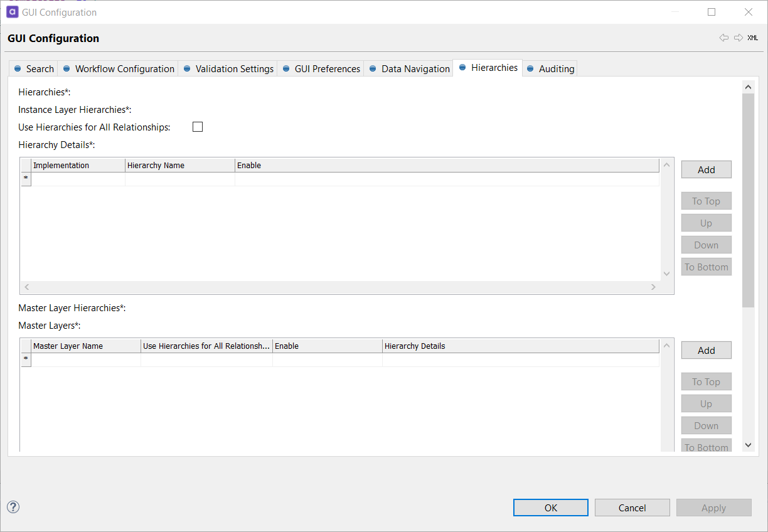Click the vertical scrollbar's down arrow
768x532 pixels.
click(748, 445)
